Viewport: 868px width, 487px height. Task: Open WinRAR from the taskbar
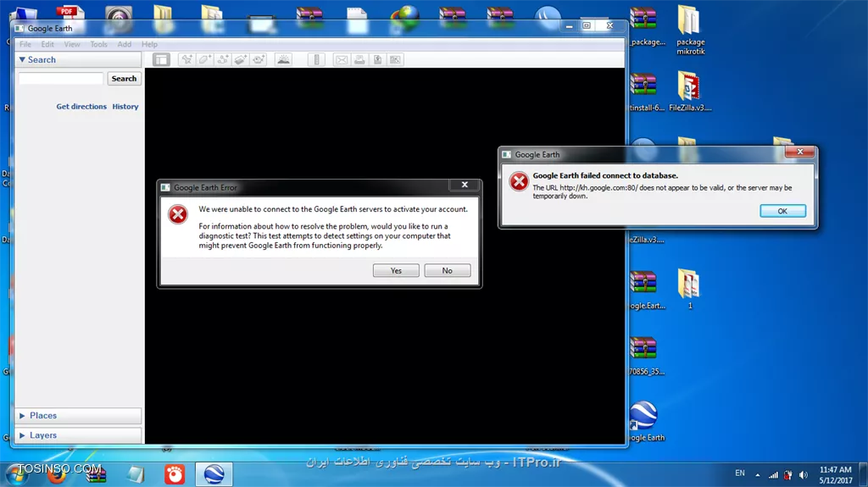[x=96, y=475]
